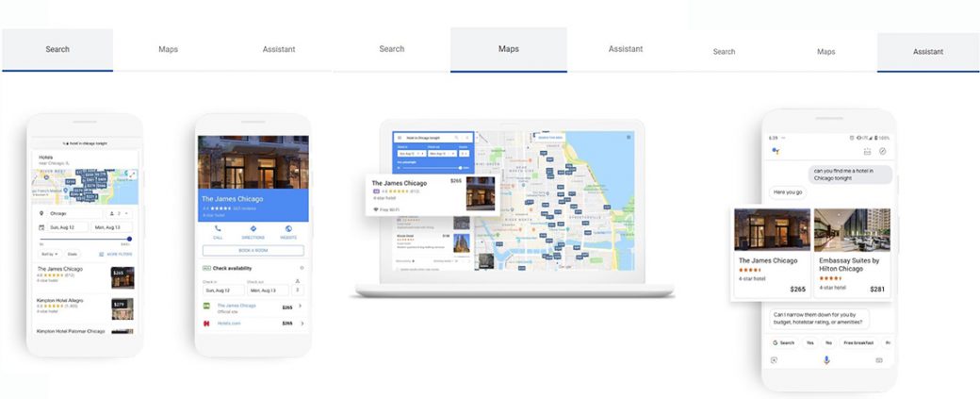Click the 'can you find me a hotel' message

pyautogui.click(x=850, y=175)
